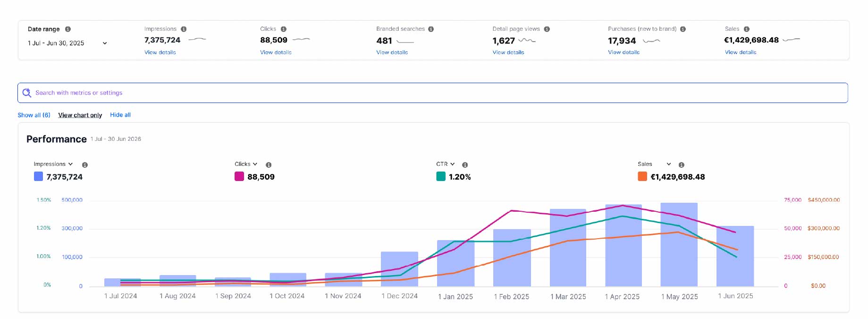
Task: Click the 1 Mar 2025 impressions bar
Action: coord(568,248)
